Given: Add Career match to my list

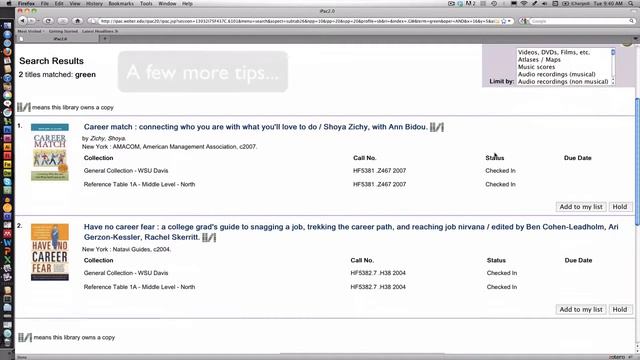Looking at the screenshot, I should click(581, 207).
